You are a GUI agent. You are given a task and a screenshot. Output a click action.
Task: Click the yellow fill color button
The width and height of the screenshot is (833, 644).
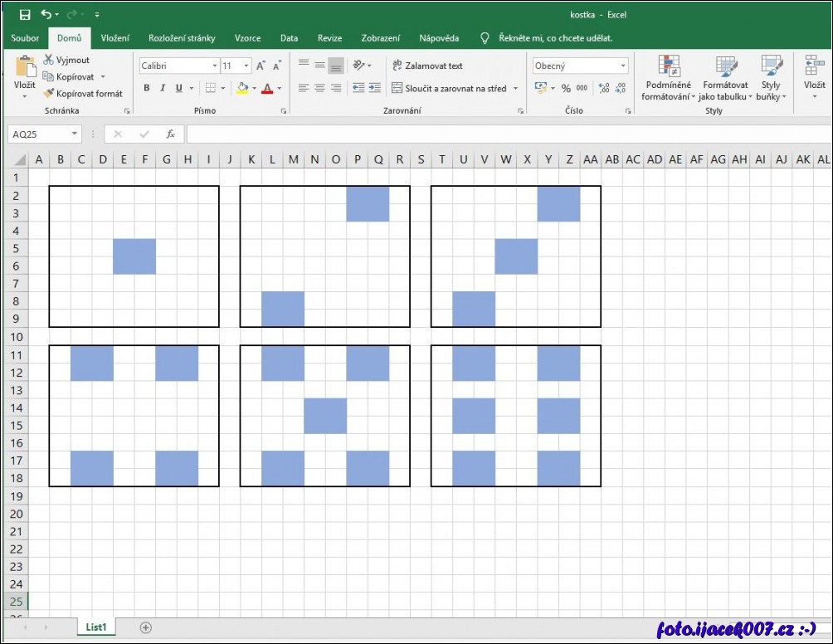(242, 88)
